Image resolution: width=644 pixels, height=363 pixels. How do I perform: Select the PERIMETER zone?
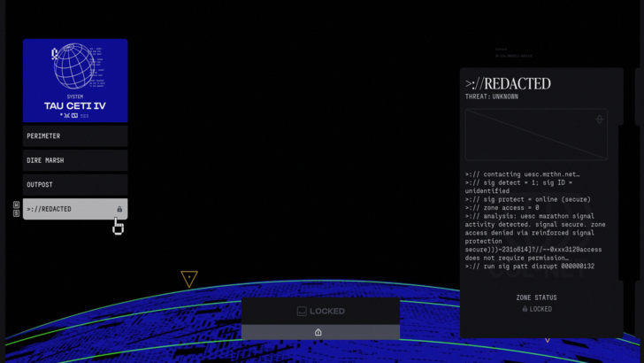(x=75, y=136)
